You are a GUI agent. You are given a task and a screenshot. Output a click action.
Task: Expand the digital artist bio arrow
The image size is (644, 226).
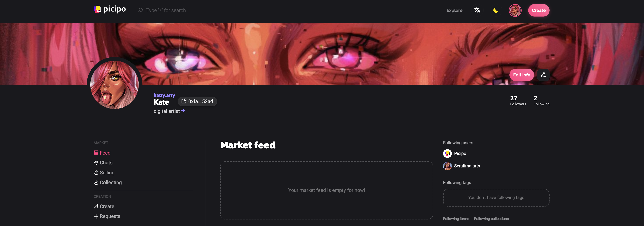click(183, 111)
